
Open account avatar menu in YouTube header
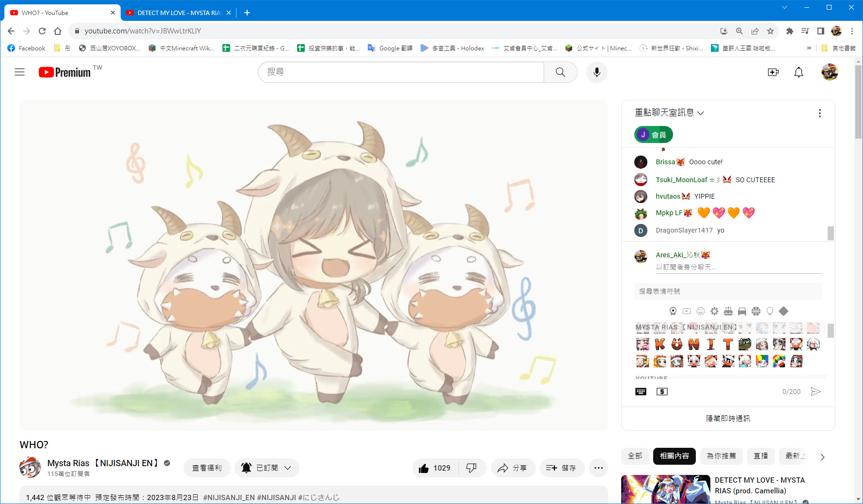click(x=829, y=72)
